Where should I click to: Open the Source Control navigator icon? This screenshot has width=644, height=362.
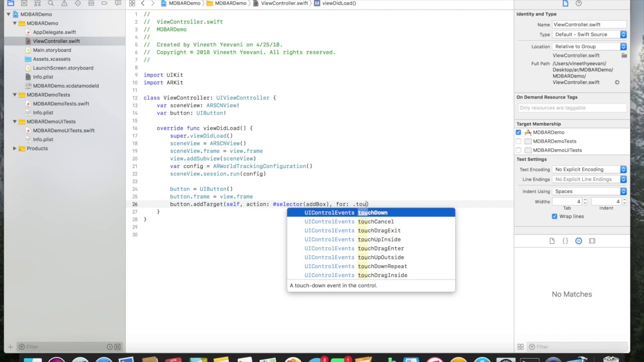point(24,3)
